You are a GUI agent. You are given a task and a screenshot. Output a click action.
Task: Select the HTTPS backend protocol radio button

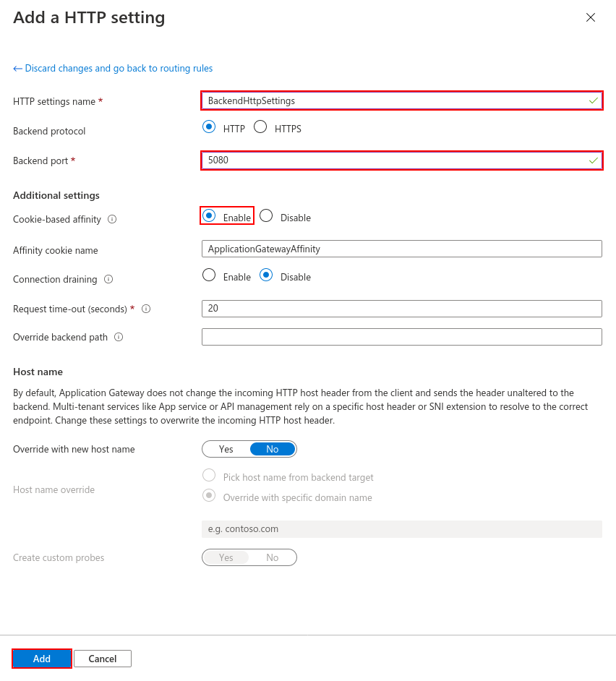pyautogui.click(x=261, y=127)
